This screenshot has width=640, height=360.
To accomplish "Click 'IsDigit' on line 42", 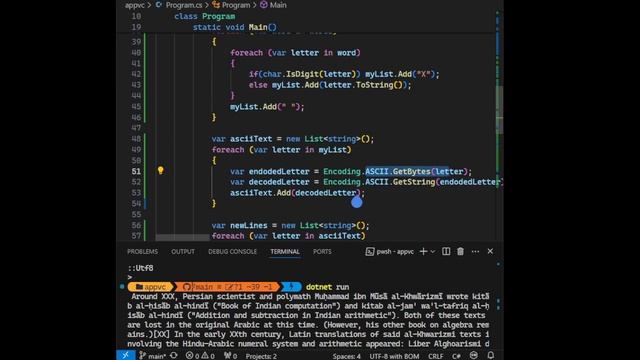I will pyautogui.click(x=301, y=74).
